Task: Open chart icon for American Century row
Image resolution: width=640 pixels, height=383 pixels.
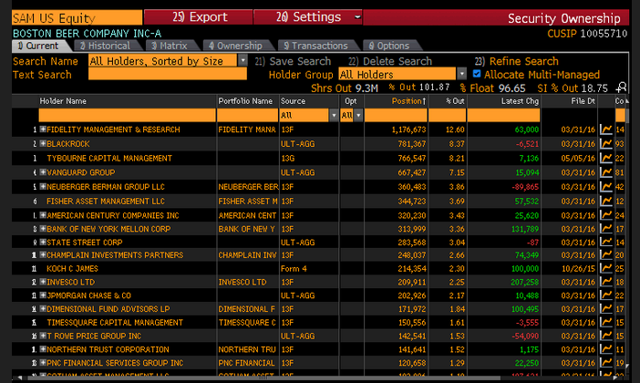Action: click(606, 215)
